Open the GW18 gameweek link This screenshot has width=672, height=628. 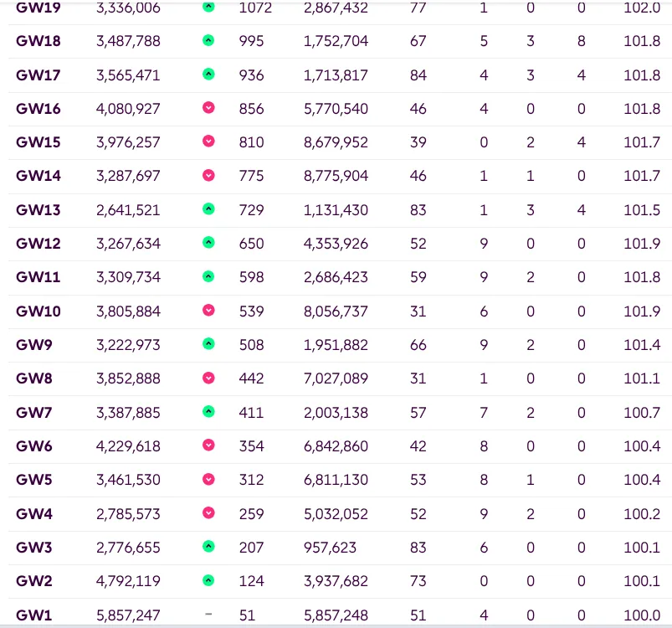coord(38,41)
